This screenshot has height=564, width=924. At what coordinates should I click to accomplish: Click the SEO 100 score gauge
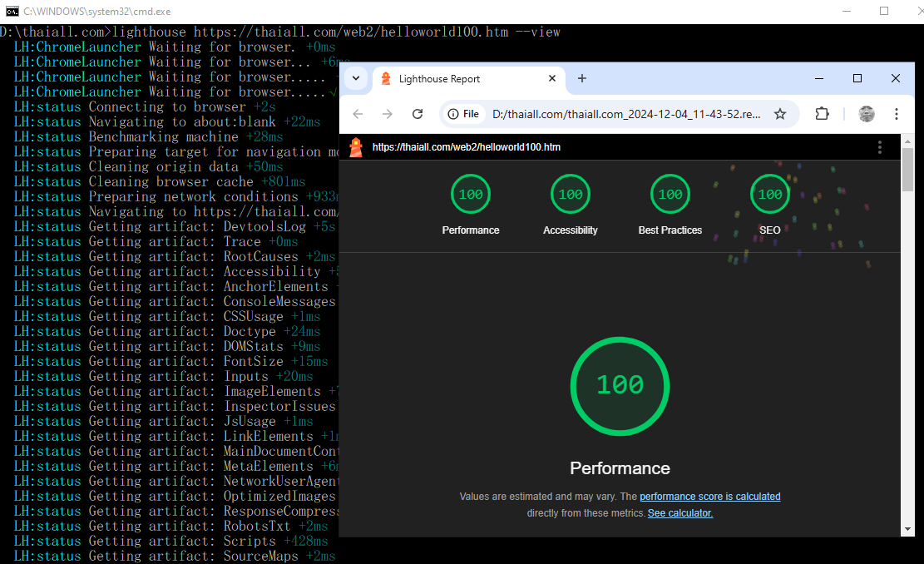[x=769, y=194]
